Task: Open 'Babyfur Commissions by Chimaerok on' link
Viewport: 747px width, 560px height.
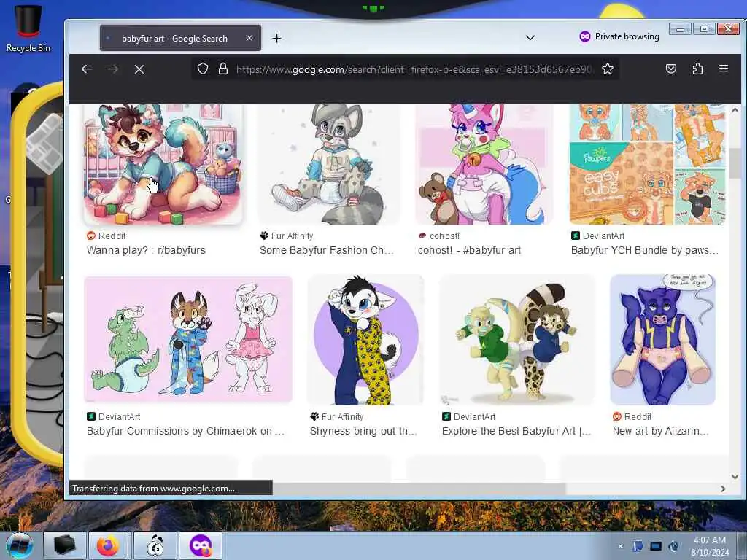Action: 185,431
